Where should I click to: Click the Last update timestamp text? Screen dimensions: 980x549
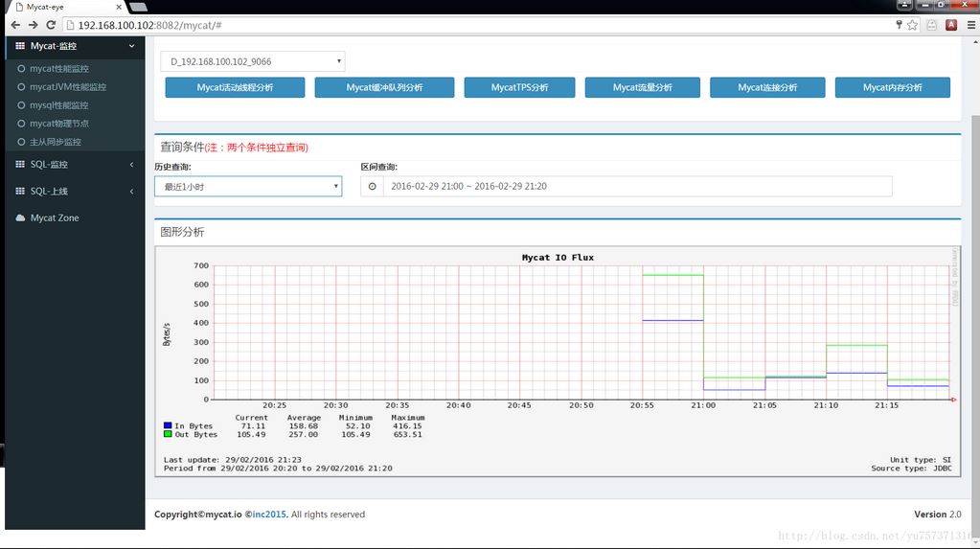click(x=233, y=460)
